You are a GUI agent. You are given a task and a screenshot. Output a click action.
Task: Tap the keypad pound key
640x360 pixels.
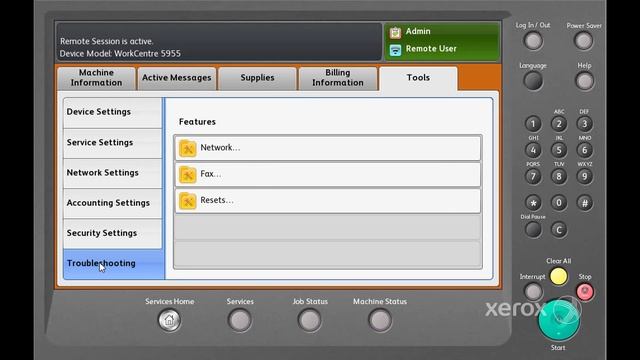point(584,203)
